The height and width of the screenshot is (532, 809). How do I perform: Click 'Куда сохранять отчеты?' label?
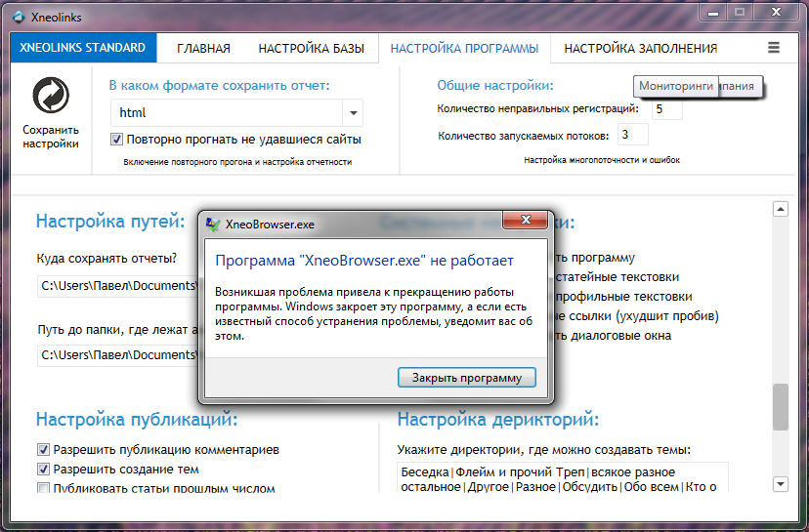coord(106,258)
